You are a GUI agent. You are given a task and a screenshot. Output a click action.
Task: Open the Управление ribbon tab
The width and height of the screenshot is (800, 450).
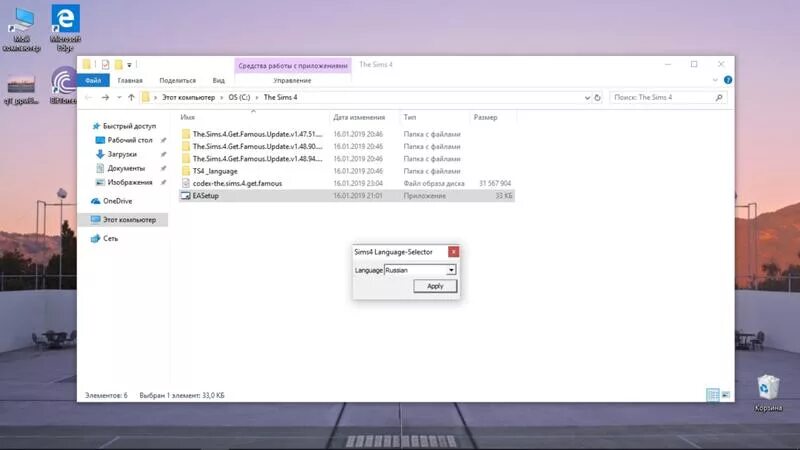(x=292, y=80)
